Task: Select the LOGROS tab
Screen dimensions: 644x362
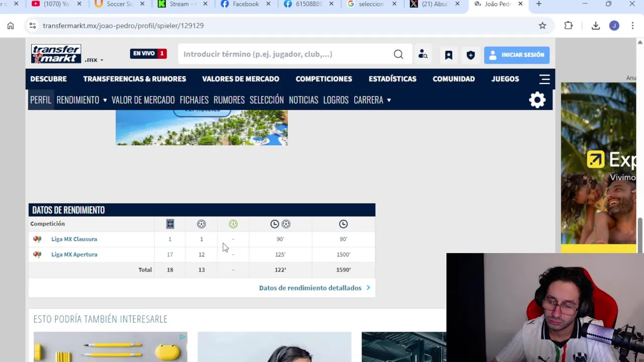Action: 336,100
